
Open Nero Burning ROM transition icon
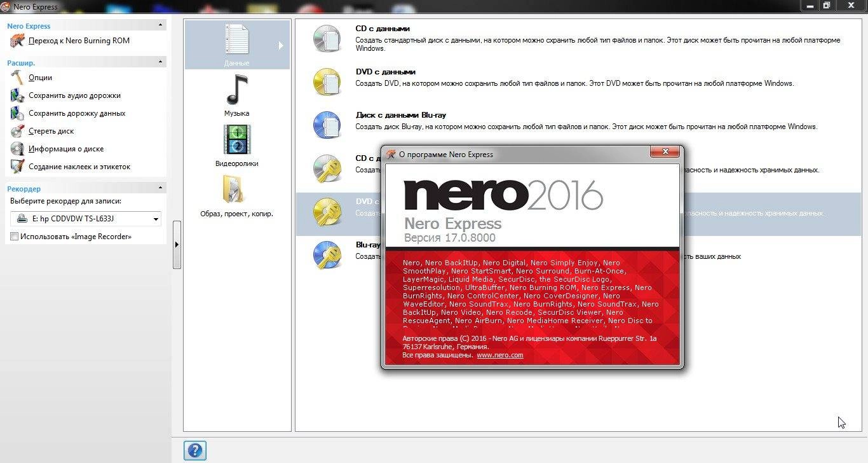coord(17,41)
